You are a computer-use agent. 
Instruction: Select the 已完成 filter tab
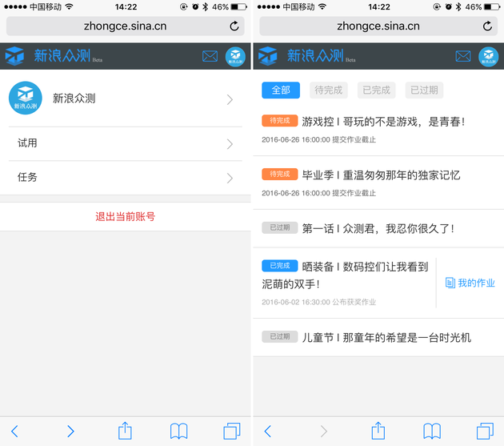tap(376, 90)
